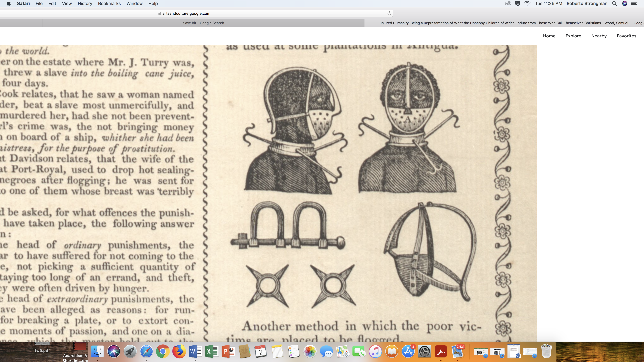Open Calendar showing MAR 2 in Dock

click(x=261, y=351)
